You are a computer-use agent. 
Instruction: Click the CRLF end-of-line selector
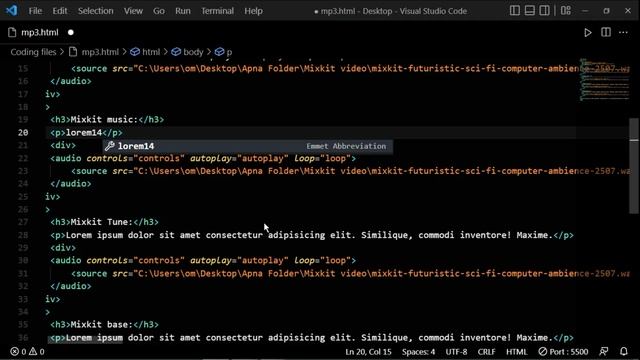pyautogui.click(x=486, y=351)
